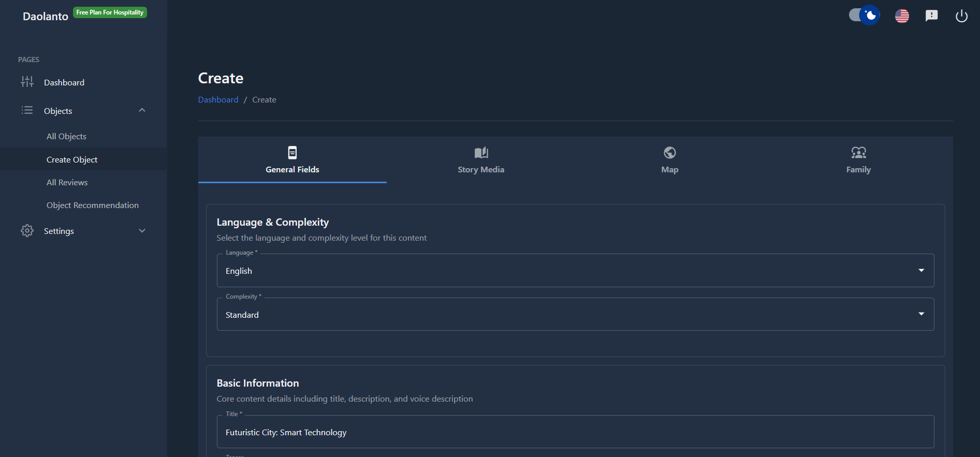Switch to the Story Media tab
The width and height of the screenshot is (980, 457).
[481, 160]
